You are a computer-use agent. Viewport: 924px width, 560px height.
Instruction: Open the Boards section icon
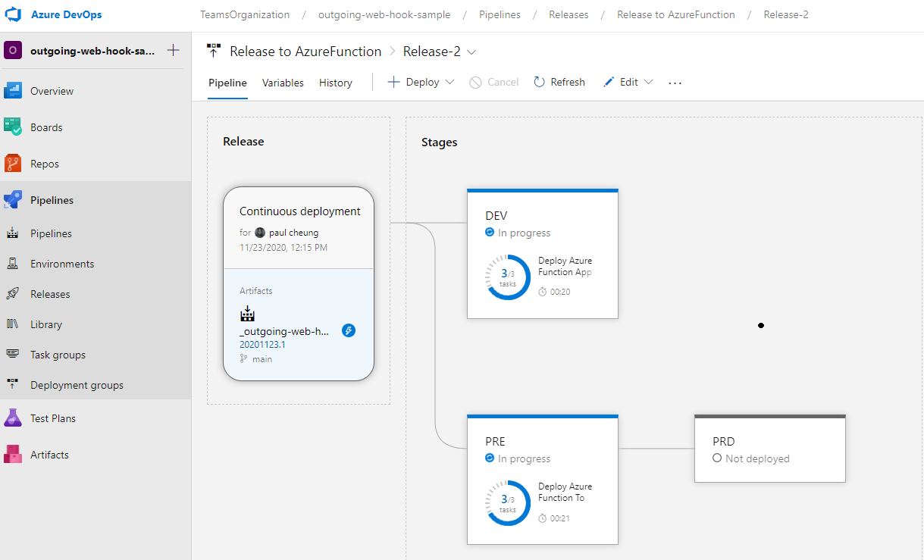click(x=15, y=127)
